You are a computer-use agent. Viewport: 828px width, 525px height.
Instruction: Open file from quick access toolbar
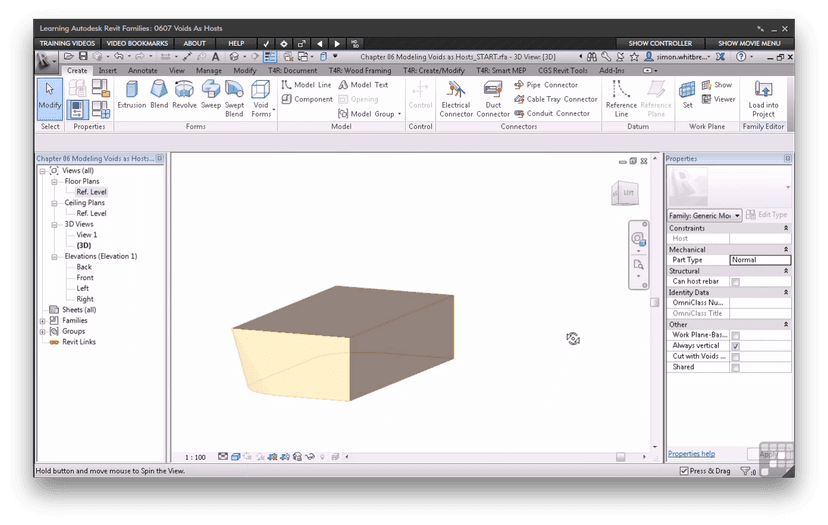pyautogui.click(x=69, y=56)
